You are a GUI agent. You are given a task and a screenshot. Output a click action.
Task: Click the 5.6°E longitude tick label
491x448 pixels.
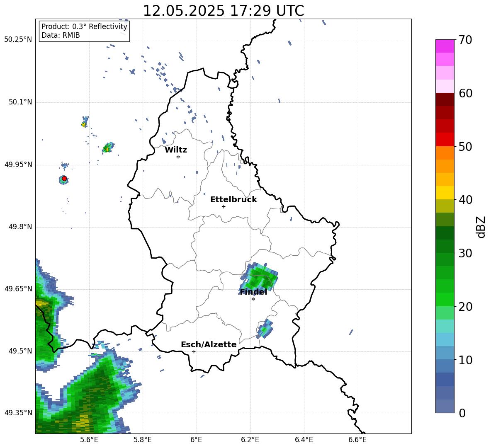coord(89,440)
